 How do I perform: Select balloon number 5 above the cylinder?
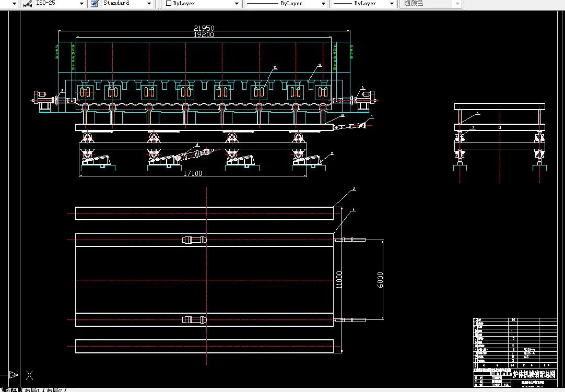(x=197, y=145)
